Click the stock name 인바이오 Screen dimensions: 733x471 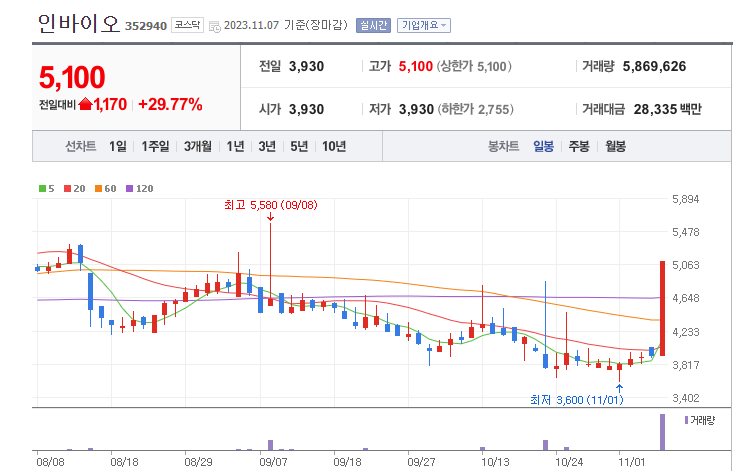point(79,23)
